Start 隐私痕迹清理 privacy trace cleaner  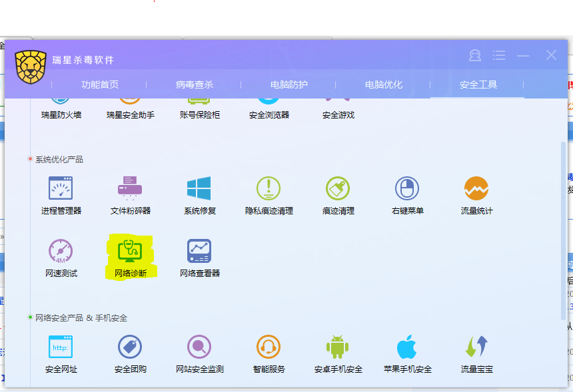coord(269,195)
